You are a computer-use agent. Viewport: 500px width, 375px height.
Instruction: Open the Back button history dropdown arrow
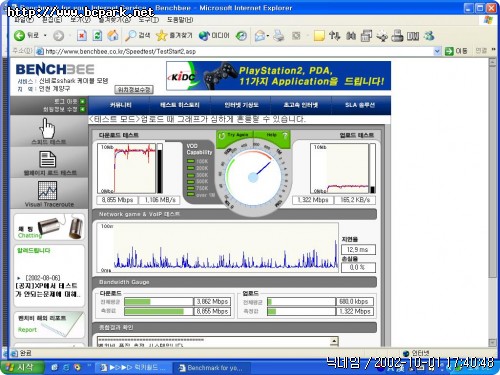45,35
